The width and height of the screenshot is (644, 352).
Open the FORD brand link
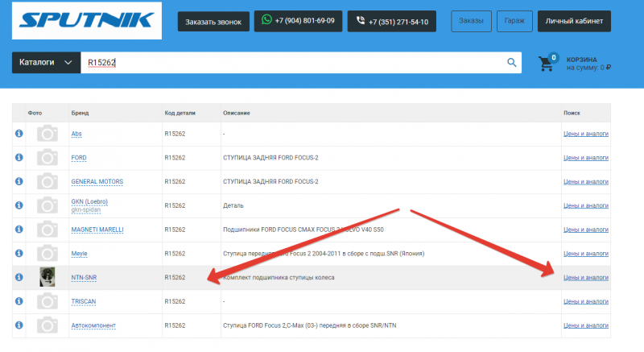point(79,158)
